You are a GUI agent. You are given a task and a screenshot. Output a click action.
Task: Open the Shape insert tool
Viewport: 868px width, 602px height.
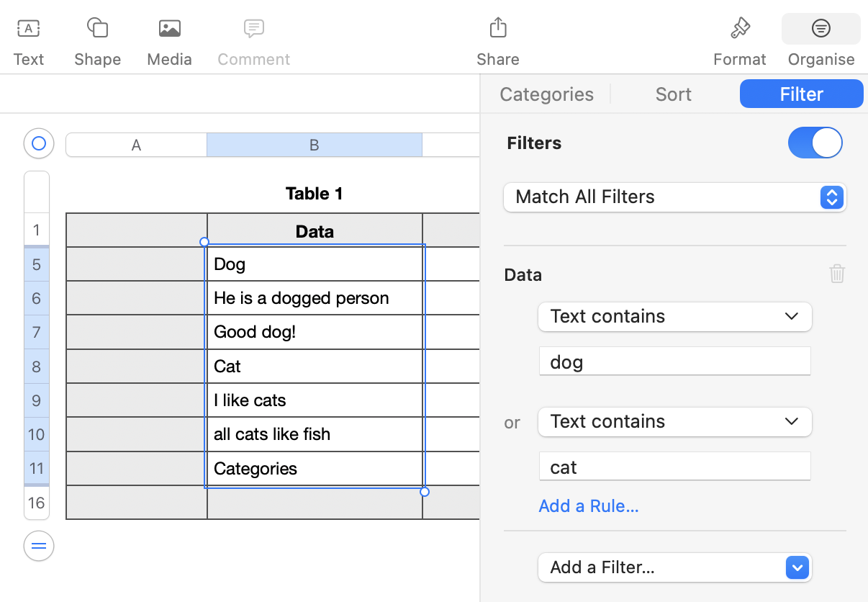tap(97, 29)
